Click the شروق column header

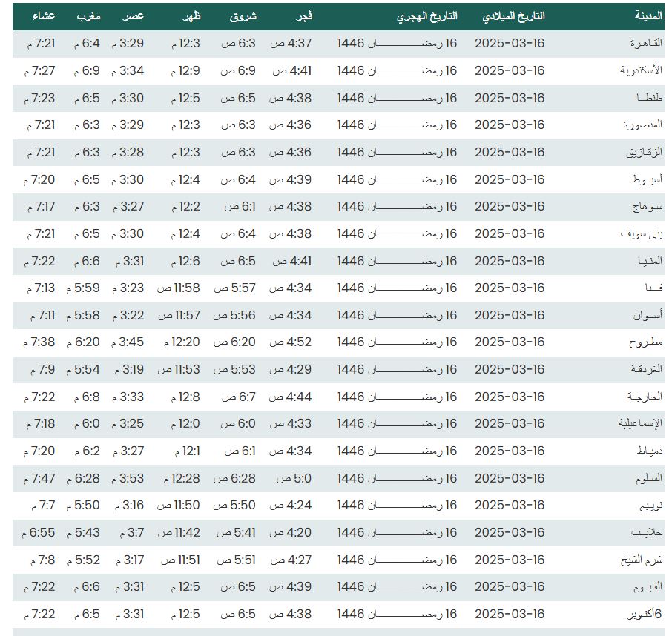[x=243, y=16]
